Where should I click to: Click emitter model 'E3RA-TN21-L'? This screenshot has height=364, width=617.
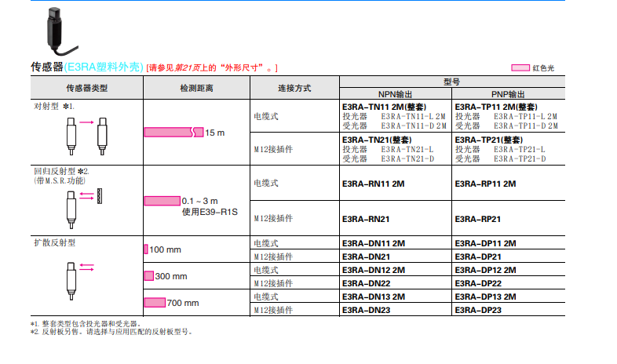(407, 149)
